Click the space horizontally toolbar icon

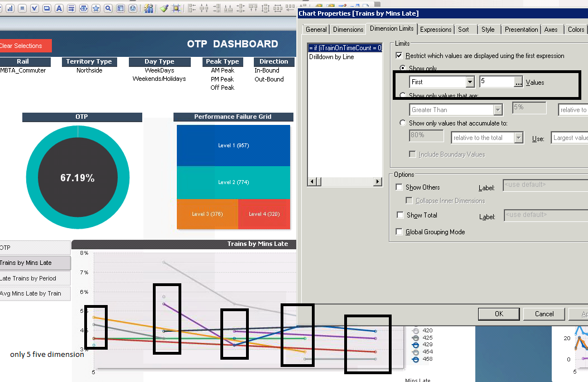(278, 8)
